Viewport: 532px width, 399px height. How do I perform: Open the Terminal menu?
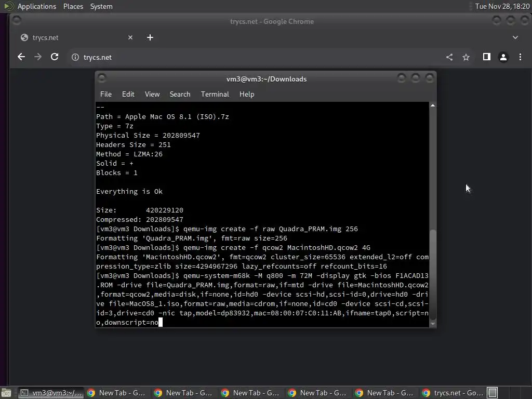pyautogui.click(x=215, y=95)
